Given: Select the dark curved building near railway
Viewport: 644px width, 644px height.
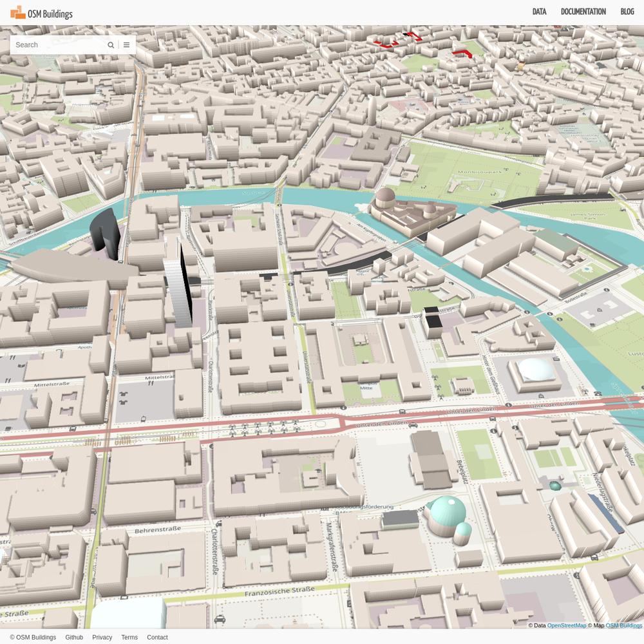Looking at the screenshot, I should (105, 233).
